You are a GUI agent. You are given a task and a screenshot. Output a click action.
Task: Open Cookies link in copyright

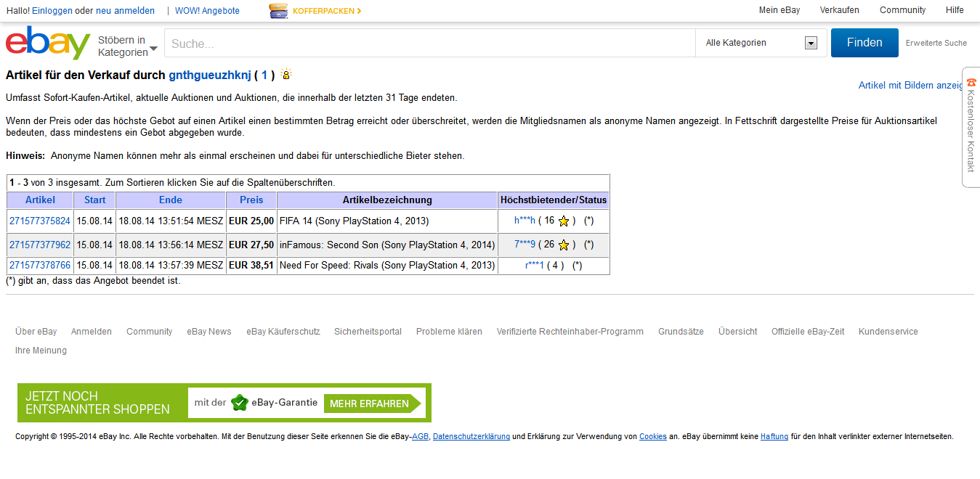click(653, 437)
